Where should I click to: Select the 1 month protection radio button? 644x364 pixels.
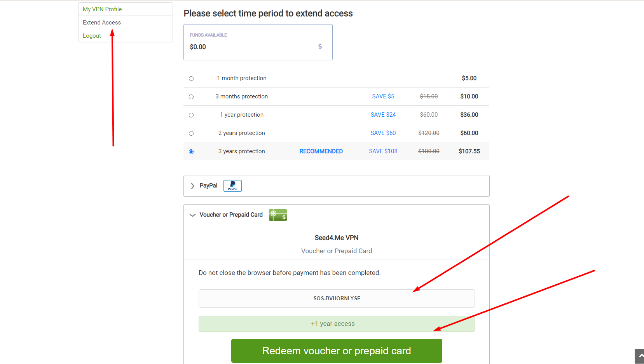(191, 79)
